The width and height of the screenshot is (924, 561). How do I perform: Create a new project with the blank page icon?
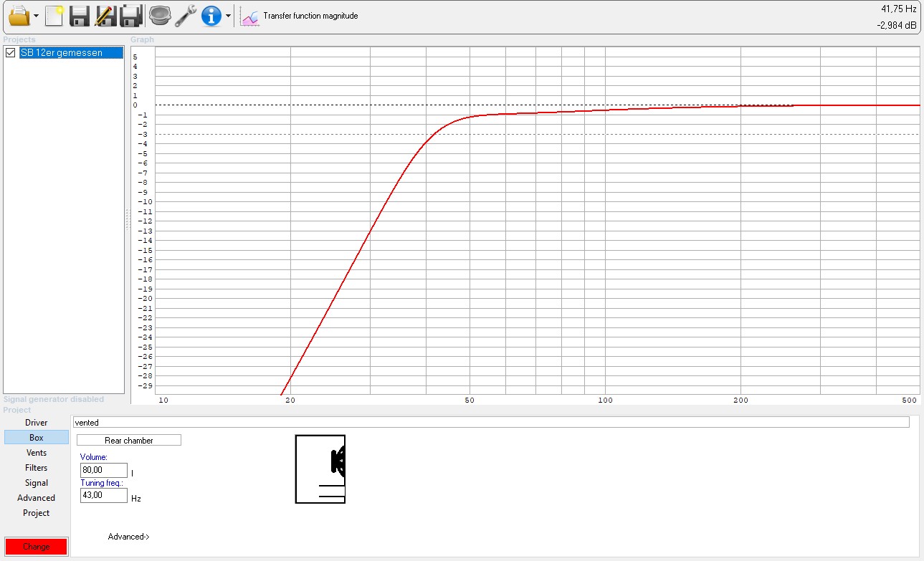click(54, 15)
